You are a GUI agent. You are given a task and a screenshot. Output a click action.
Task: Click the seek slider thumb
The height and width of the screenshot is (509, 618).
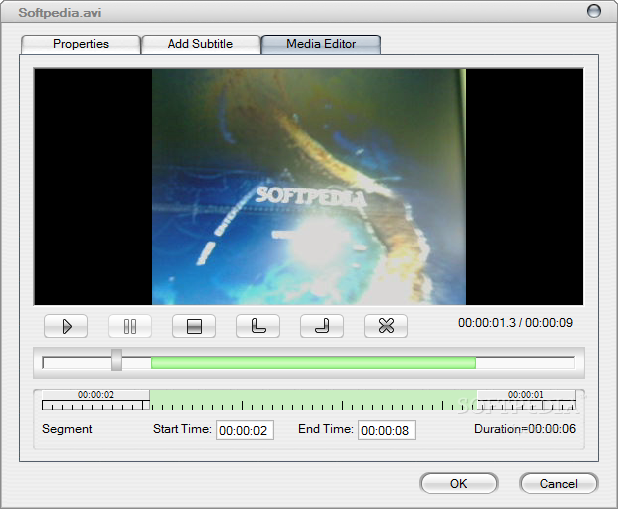[116, 360]
